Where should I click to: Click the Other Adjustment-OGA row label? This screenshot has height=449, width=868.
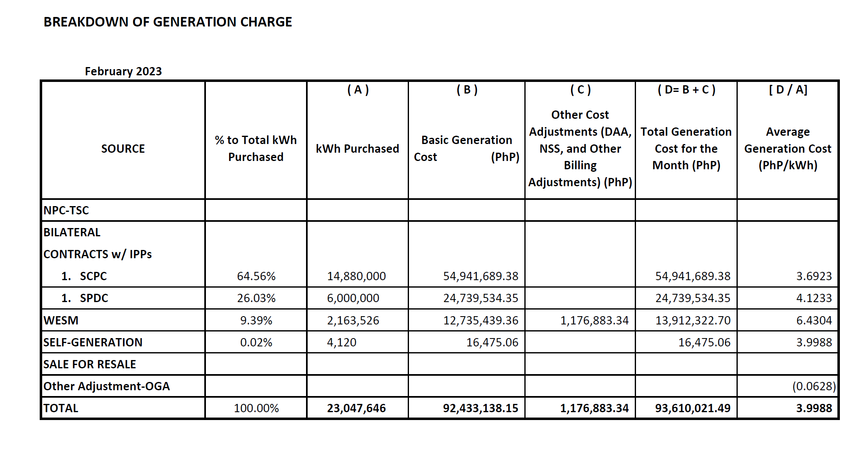coord(107,386)
